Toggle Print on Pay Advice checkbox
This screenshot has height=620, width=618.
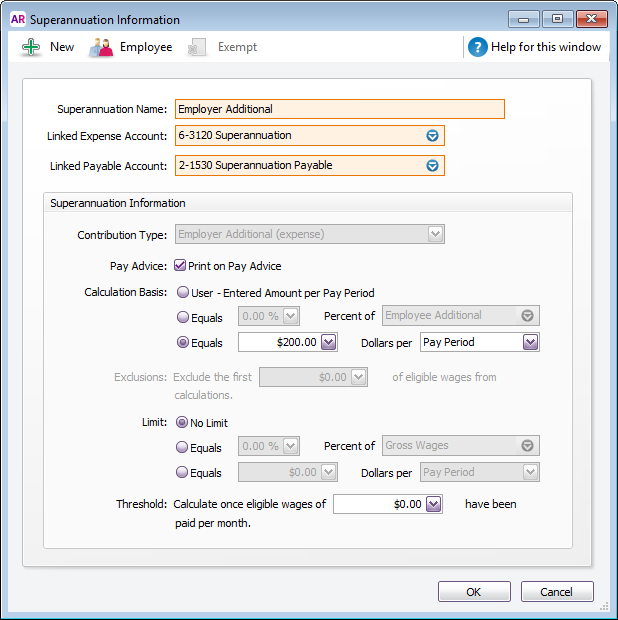tap(180, 266)
